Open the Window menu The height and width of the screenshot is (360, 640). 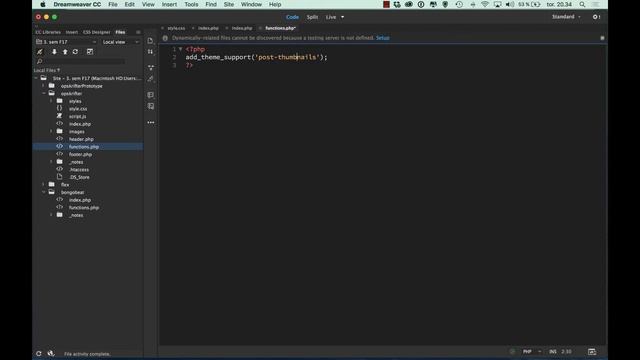click(x=251, y=4)
